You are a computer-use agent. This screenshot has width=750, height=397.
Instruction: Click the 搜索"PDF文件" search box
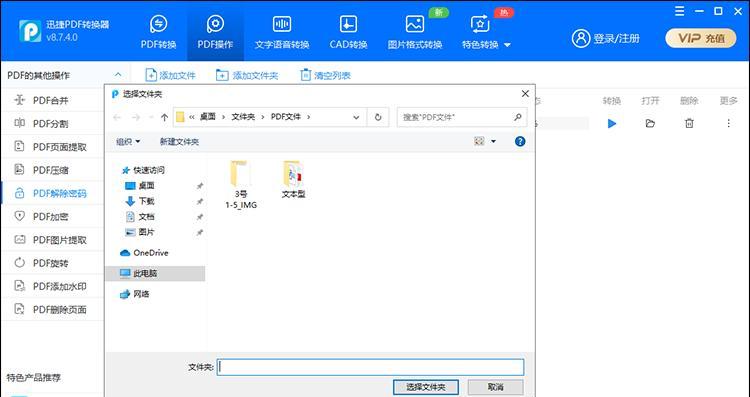pos(462,117)
